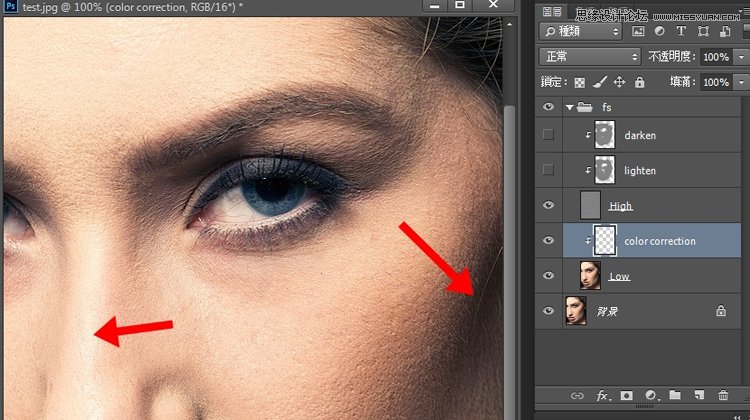Show the darken layer
The height and width of the screenshot is (420, 750).
pyautogui.click(x=548, y=134)
